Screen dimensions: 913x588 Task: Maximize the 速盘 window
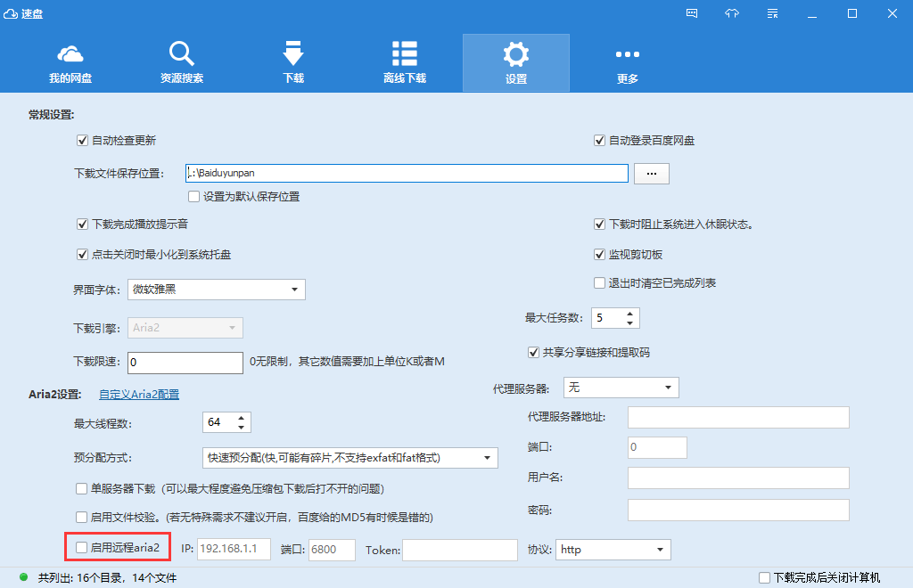tap(852, 13)
